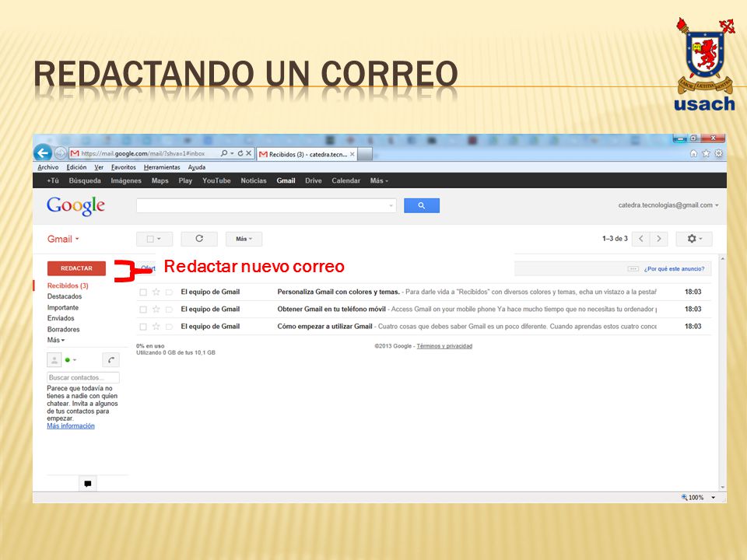747x560 pixels.
Task: Click the address bar refresh icon
Action: coord(240,153)
